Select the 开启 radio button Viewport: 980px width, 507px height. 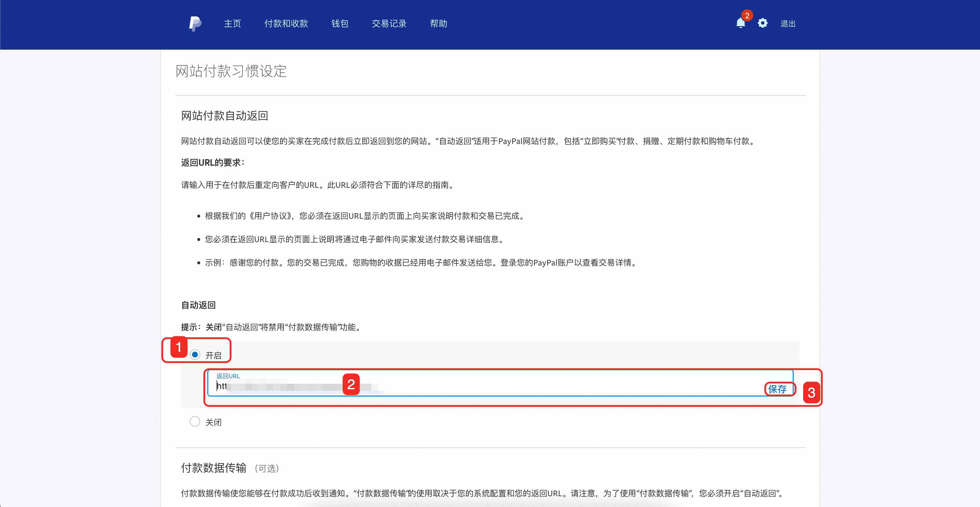195,355
